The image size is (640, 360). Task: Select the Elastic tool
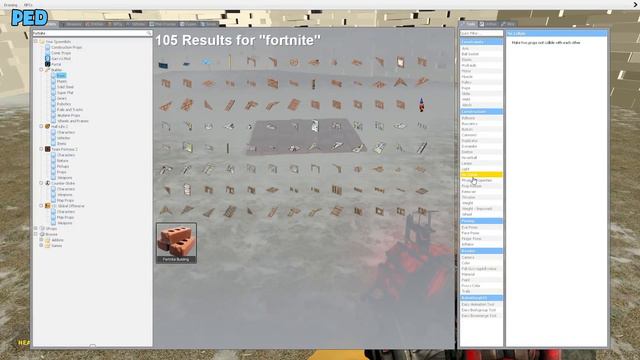(x=481, y=60)
